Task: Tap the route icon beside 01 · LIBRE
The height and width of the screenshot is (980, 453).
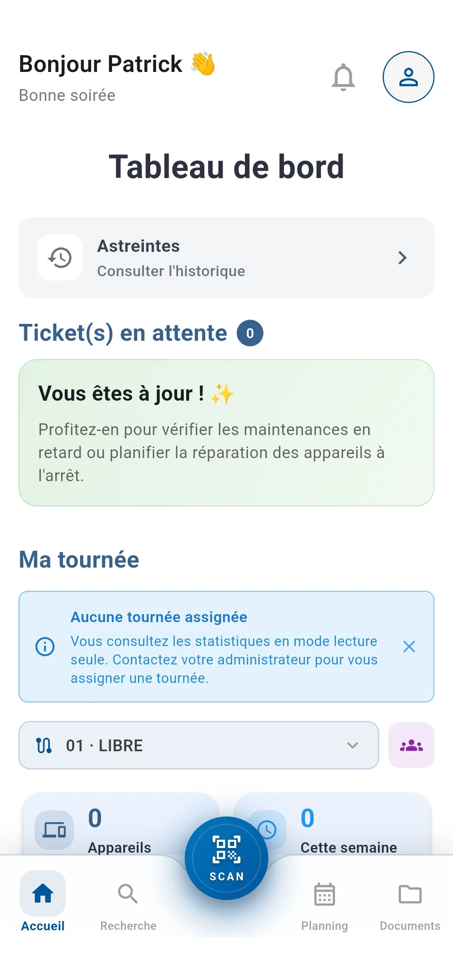Action: pyautogui.click(x=44, y=745)
